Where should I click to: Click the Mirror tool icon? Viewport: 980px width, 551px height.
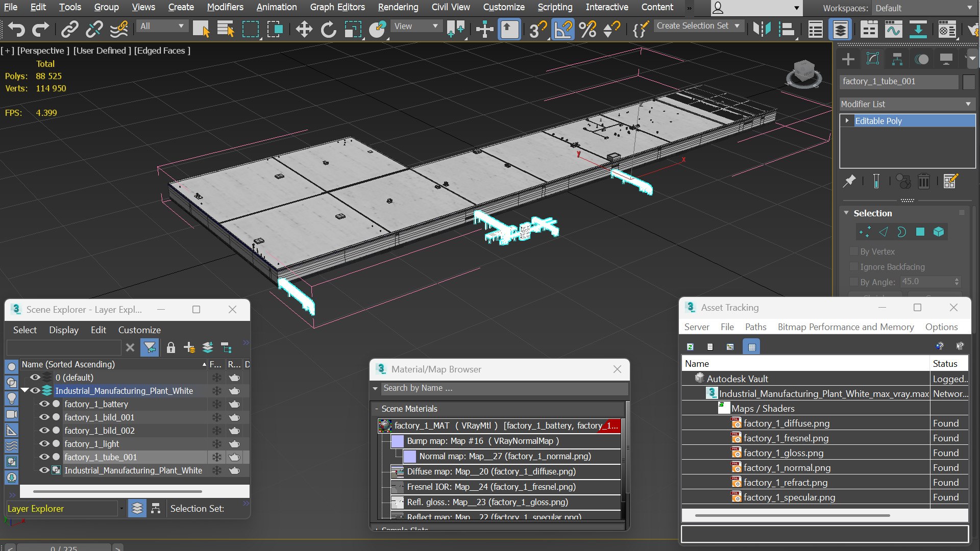coord(762,29)
